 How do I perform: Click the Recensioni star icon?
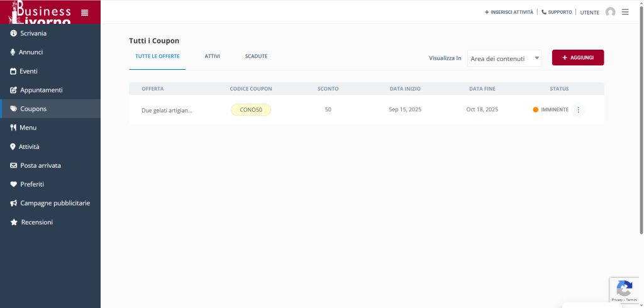13,223
